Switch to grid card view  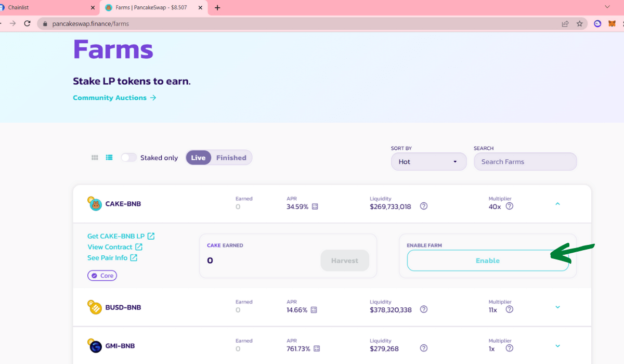click(95, 158)
